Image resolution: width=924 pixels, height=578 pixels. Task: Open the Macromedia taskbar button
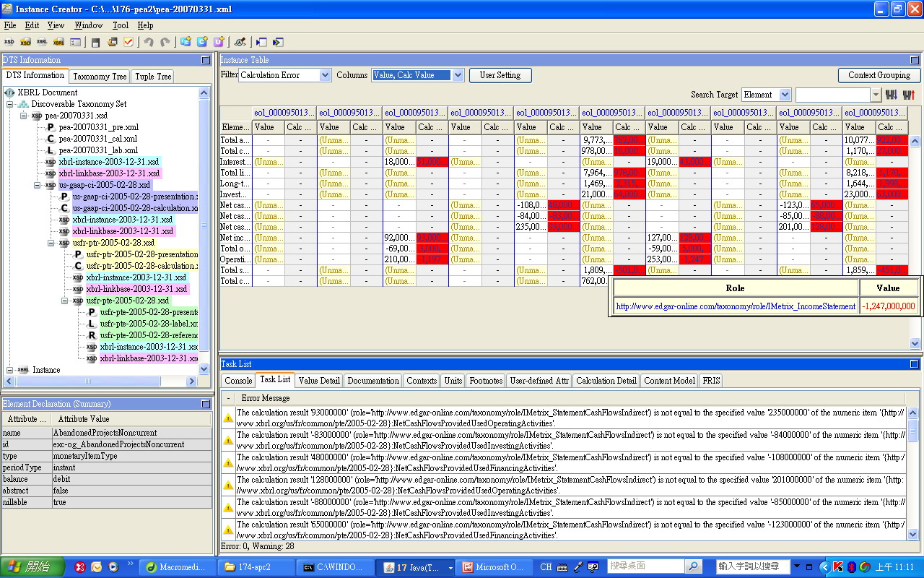point(177,567)
